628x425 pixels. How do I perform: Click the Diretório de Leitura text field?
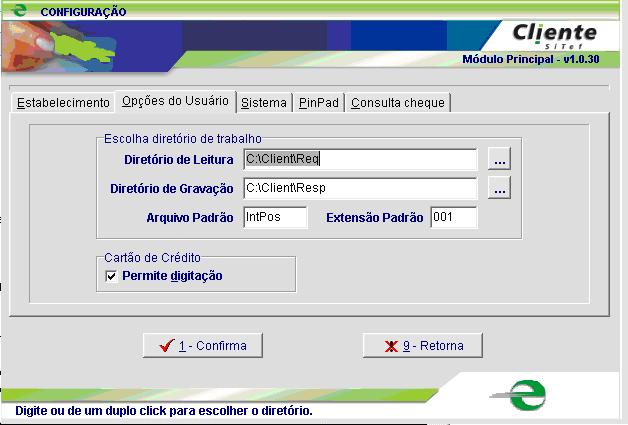click(359, 159)
